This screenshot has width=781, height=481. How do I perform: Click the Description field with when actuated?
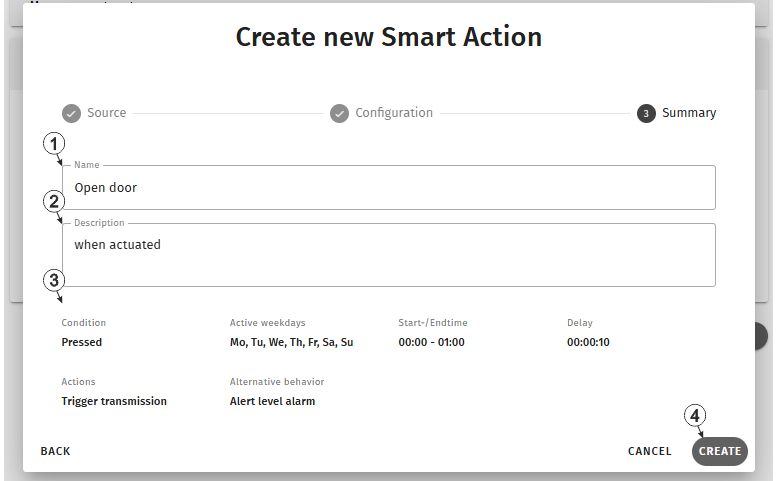[389, 255]
